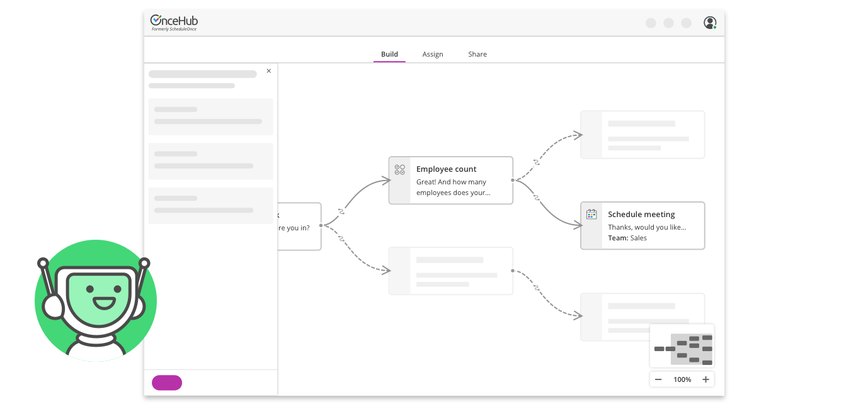Screen dimensions: 868x409
Task: Select the Build tab
Action: [389, 54]
